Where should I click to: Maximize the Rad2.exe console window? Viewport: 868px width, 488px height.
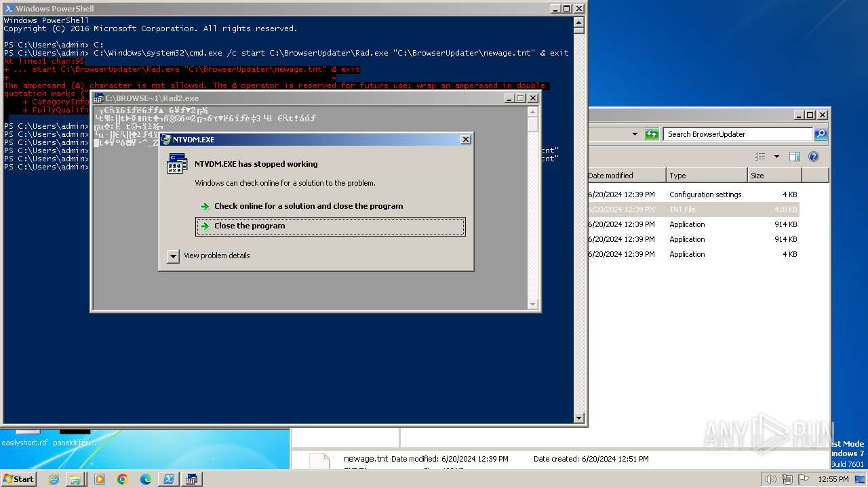521,98
